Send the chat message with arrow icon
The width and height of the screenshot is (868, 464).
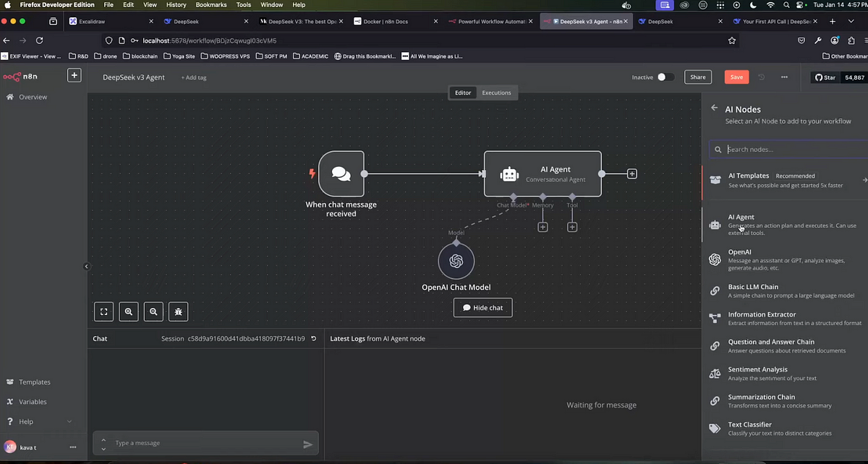click(307, 444)
